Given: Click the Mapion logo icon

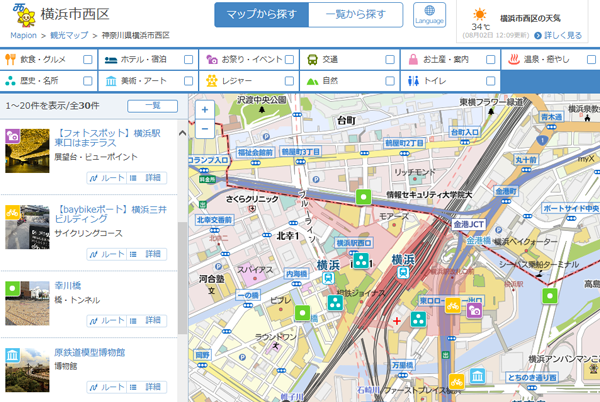Looking at the screenshot, I should [20, 13].
